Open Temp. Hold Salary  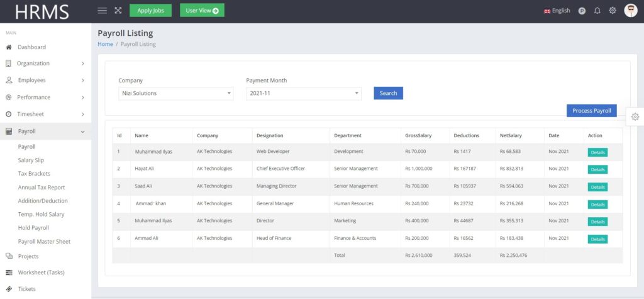[41, 214]
